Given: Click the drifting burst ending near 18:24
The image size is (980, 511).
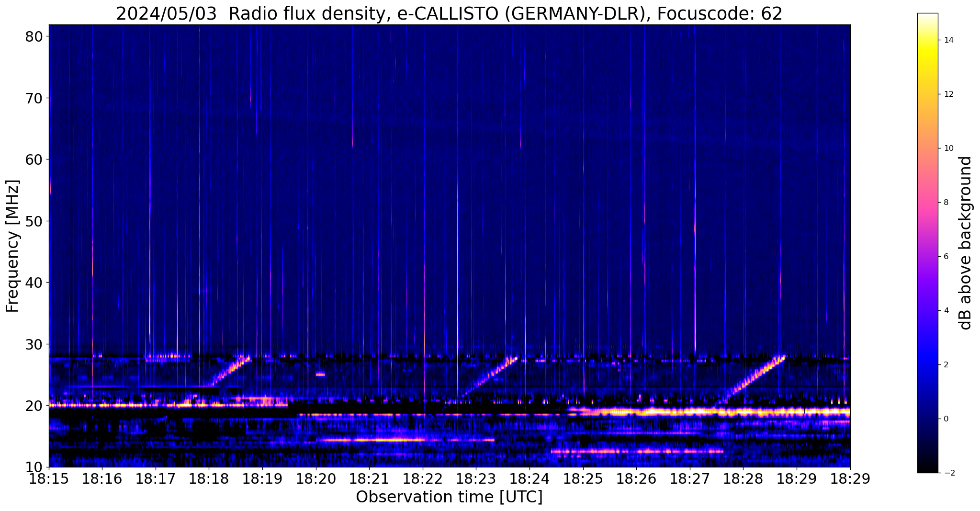Looking at the screenshot, I should click(x=489, y=376).
